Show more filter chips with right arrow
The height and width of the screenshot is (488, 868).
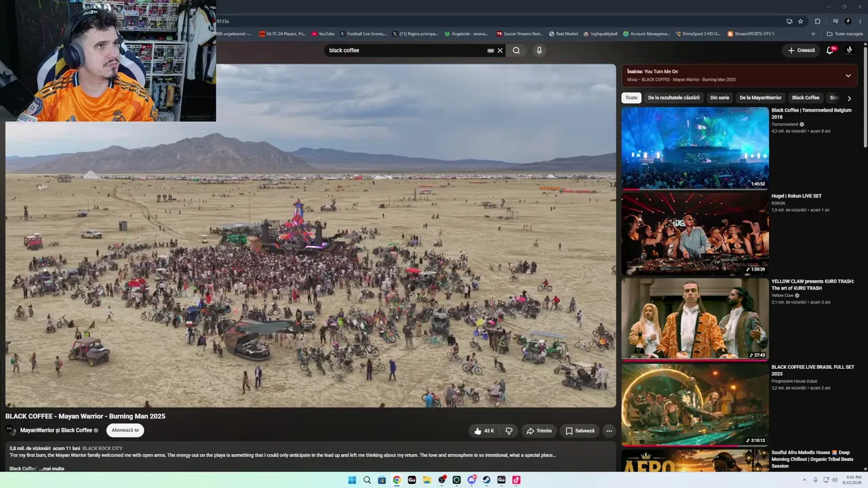(x=849, y=98)
